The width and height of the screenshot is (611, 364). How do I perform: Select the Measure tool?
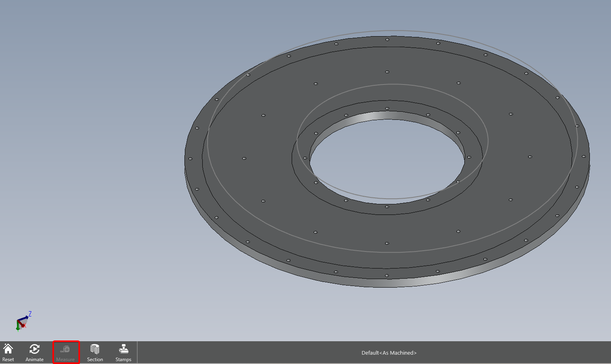(x=66, y=352)
